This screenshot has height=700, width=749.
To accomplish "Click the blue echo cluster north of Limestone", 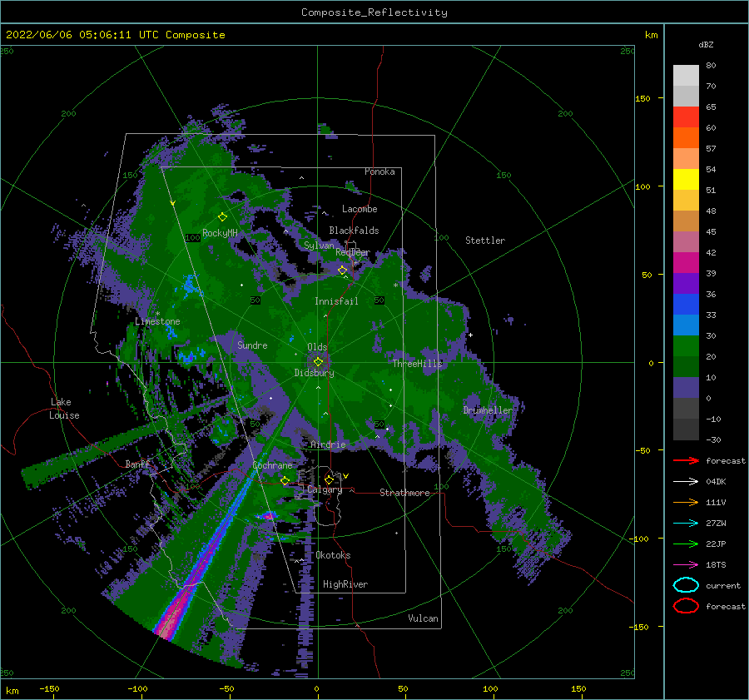I will 190,286.
